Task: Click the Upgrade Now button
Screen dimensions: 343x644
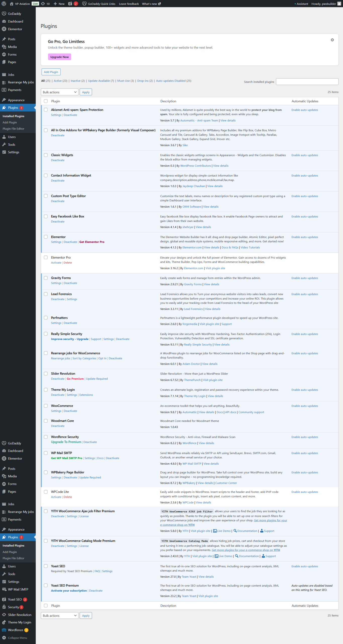Action: 60,57
